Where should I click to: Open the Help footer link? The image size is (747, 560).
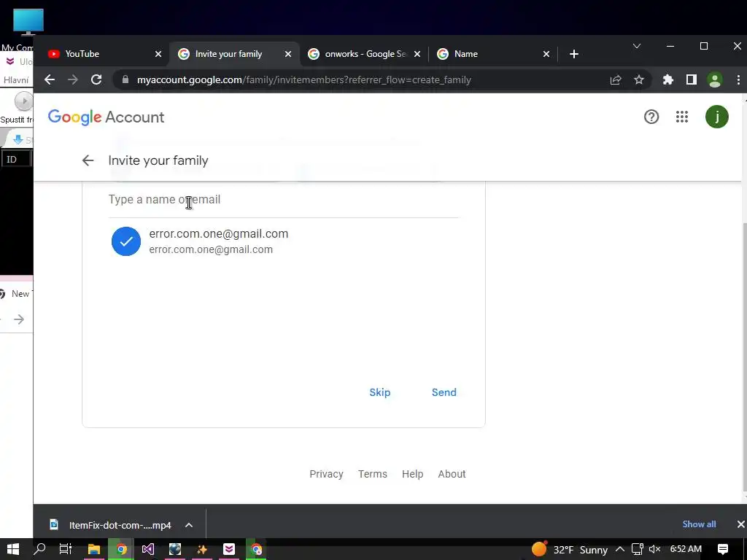point(413,474)
